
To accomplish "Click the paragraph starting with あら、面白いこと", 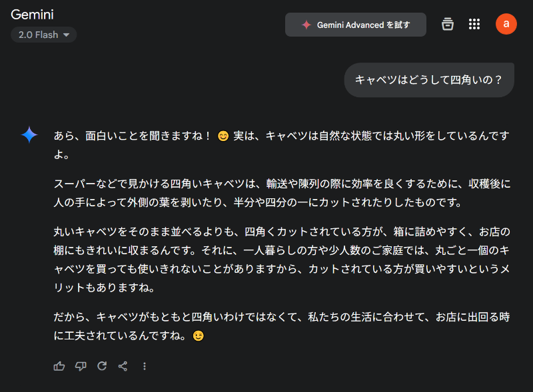I will [x=281, y=145].
